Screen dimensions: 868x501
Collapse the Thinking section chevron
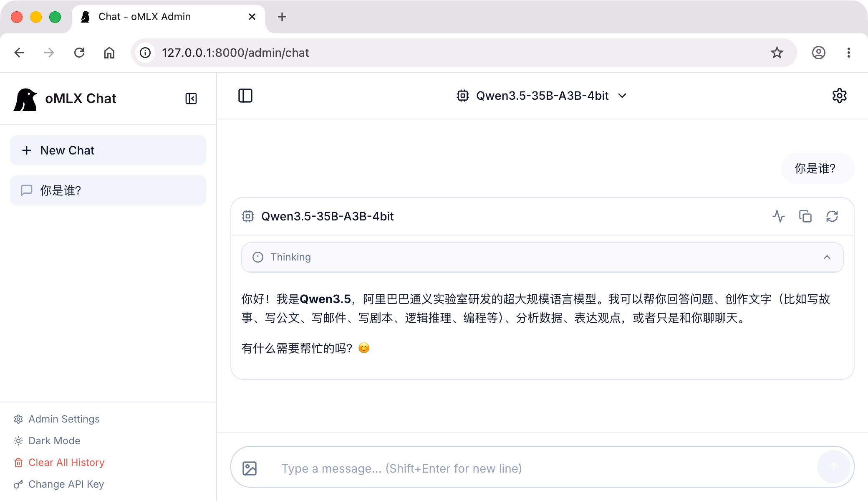pyautogui.click(x=827, y=257)
